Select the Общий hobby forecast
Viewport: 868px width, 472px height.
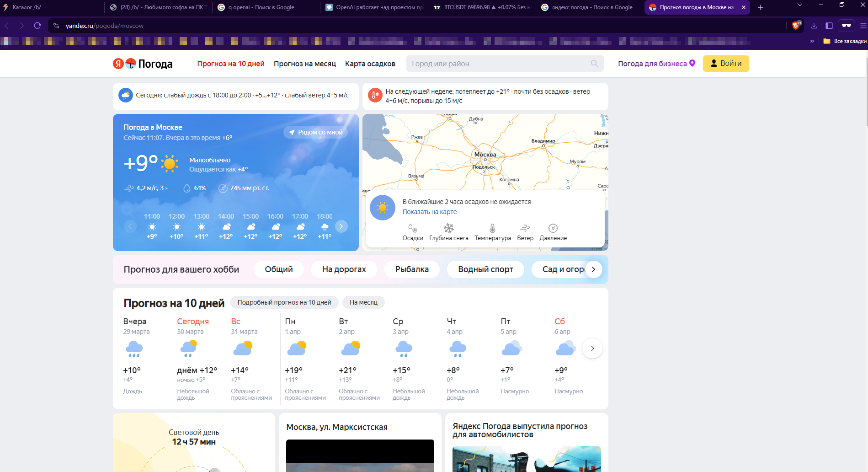[279, 269]
